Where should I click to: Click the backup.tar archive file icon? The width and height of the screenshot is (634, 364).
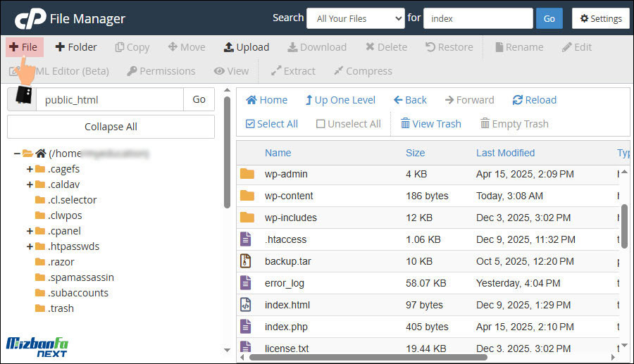tap(246, 261)
